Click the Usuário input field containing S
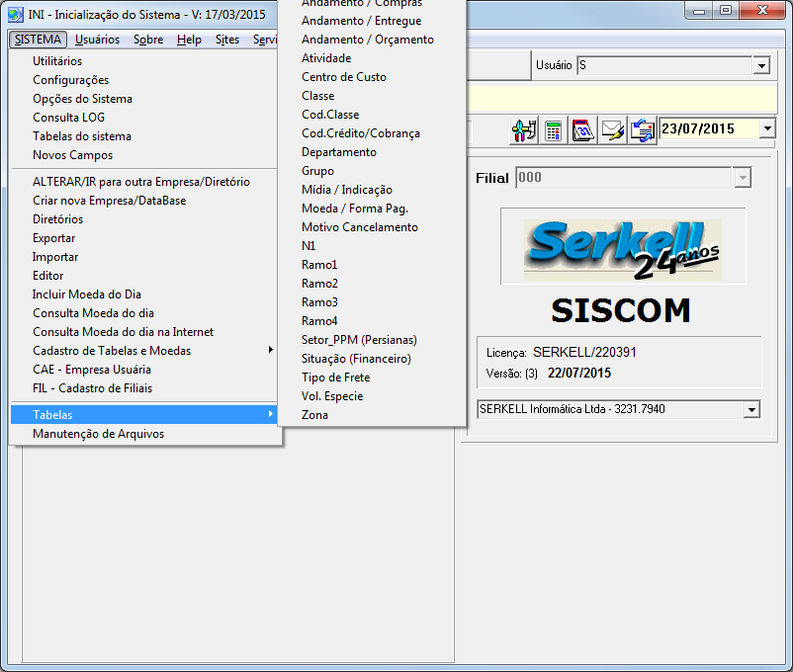The height and width of the screenshot is (672, 793). [x=665, y=65]
